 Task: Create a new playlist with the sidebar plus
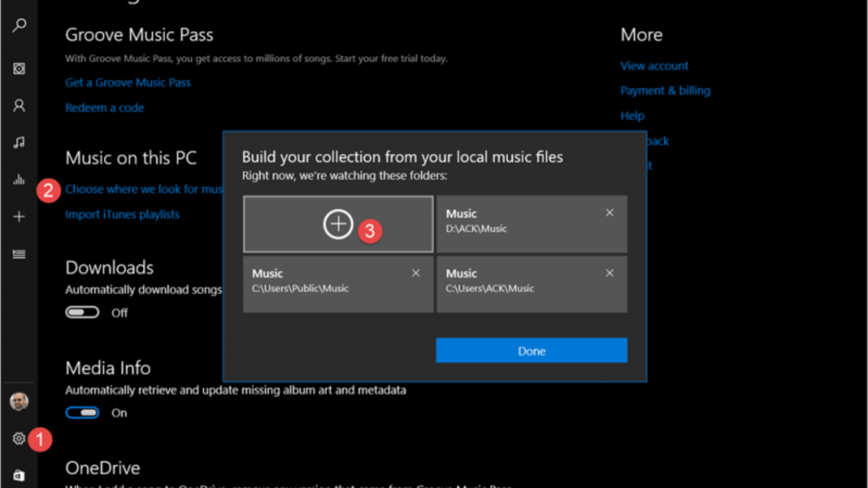coord(20,217)
